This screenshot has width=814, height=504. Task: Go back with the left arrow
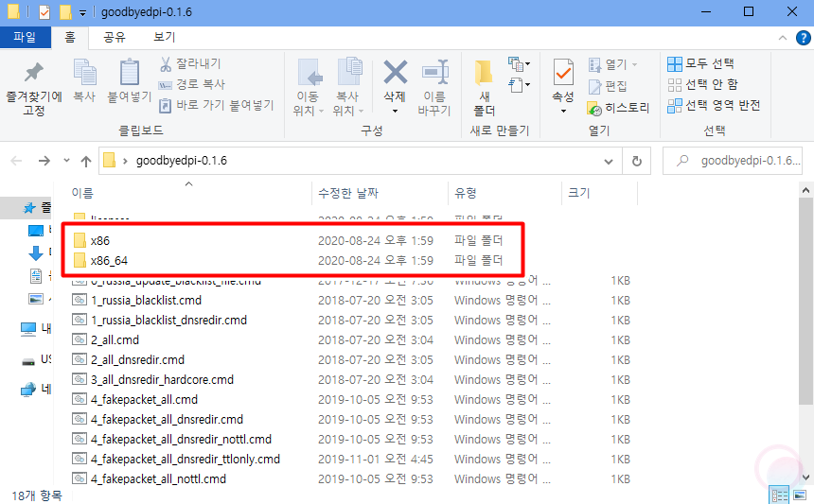(17, 161)
